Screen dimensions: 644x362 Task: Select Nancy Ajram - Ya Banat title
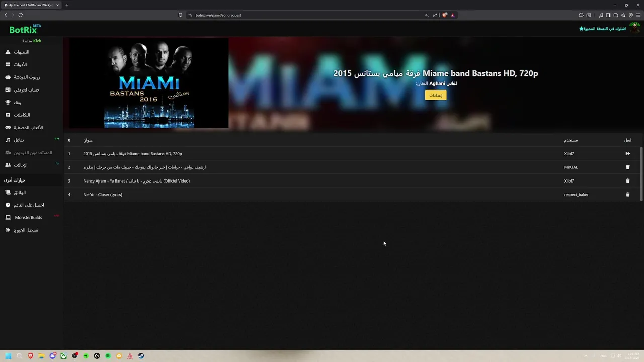tap(136, 181)
